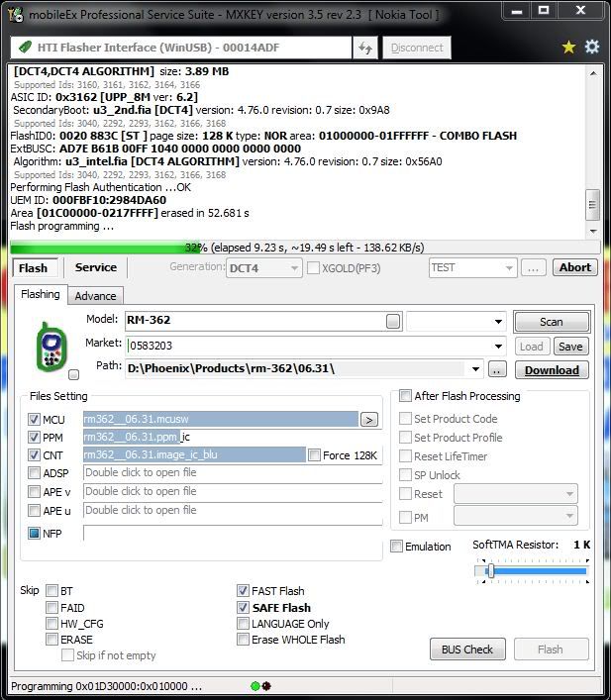
Task: Adjust the SoftTMA Resistor slider
Action: [491, 571]
